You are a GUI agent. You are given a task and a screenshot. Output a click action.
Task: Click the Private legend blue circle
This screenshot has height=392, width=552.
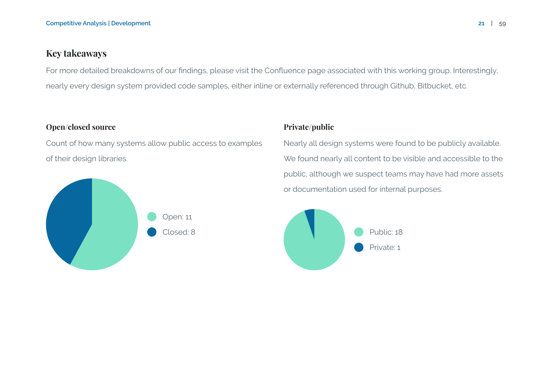(x=359, y=247)
